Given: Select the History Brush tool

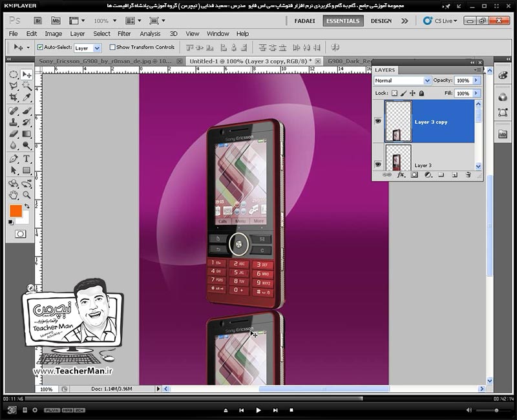Looking at the screenshot, I should point(26,122).
